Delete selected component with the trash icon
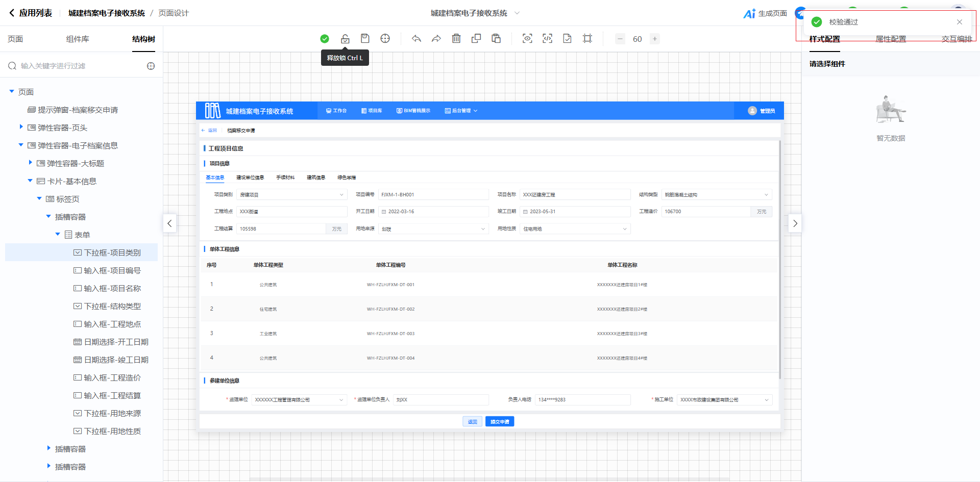Screen dimensions: 980x482 pyautogui.click(x=456, y=39)
